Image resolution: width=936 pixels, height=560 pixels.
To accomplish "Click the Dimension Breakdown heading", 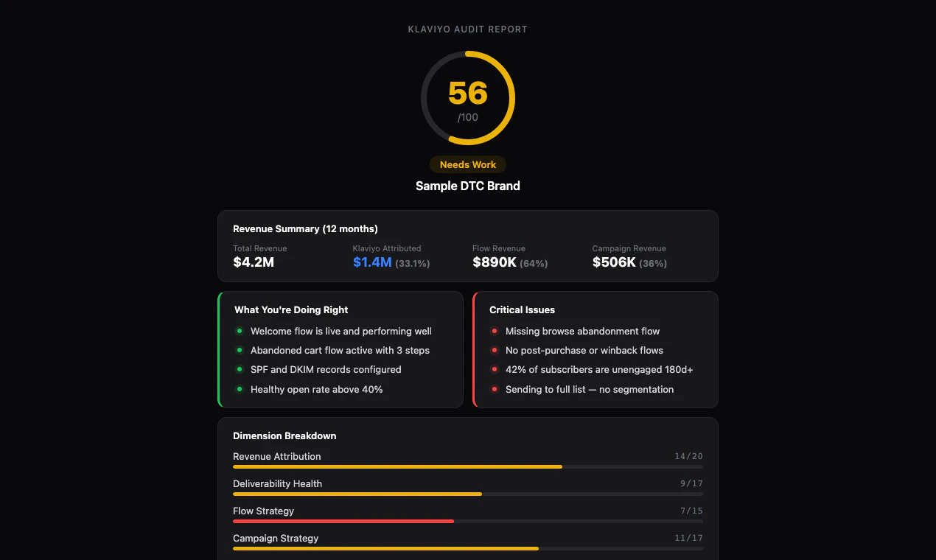I will click(x=284, y=435).
